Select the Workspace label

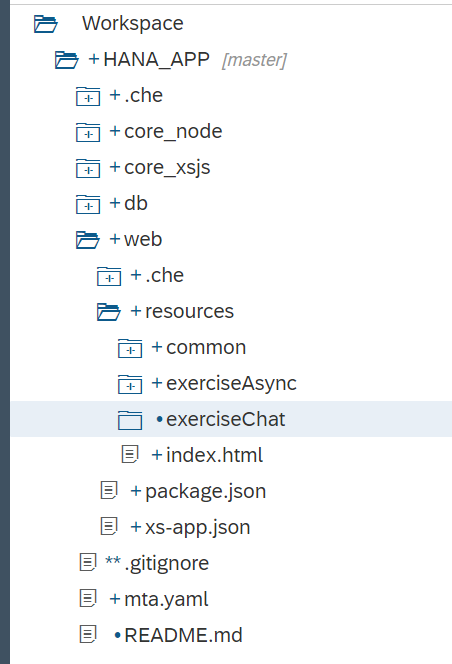(133, 23)
